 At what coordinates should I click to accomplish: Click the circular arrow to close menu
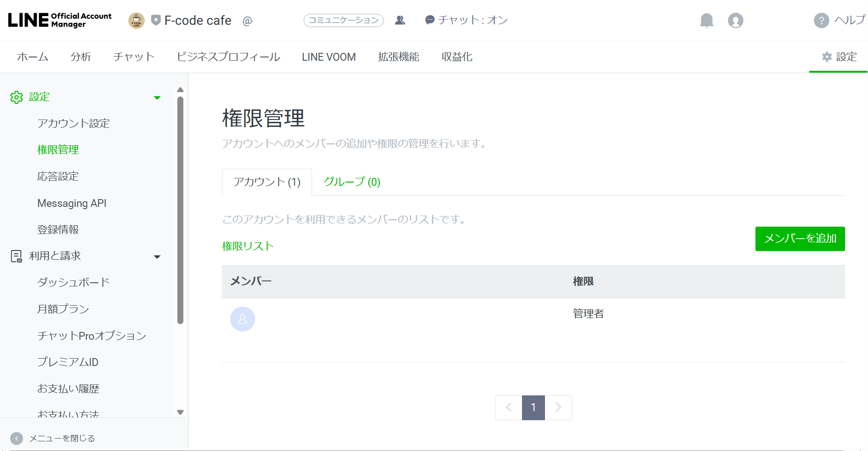[x=17, y=438]
